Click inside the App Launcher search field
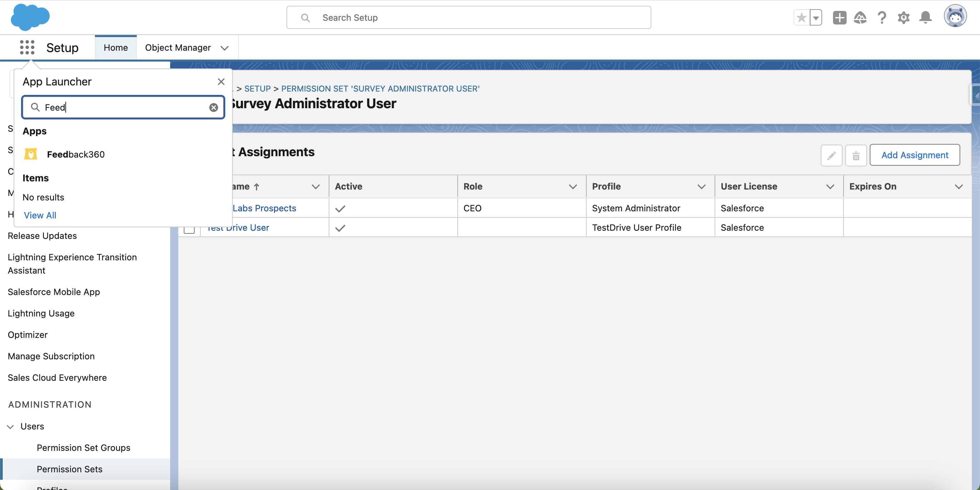980x490 pixels. pos(124,108)
